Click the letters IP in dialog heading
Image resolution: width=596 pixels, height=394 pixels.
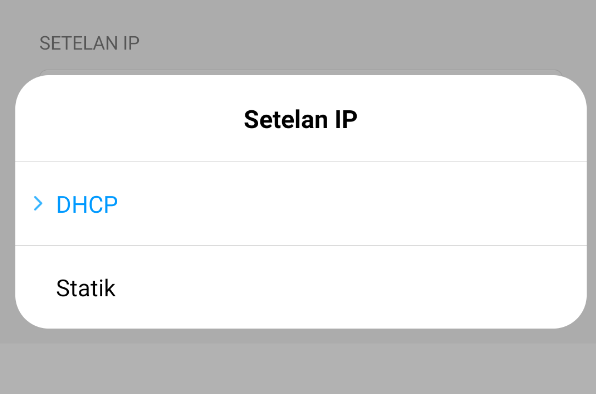[x=346, y=119]
